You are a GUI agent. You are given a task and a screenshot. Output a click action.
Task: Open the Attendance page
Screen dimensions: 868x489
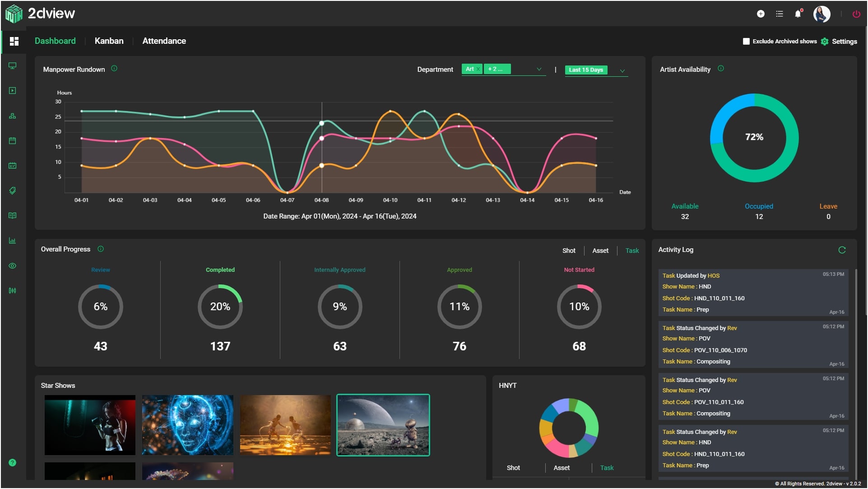point(164,41)
